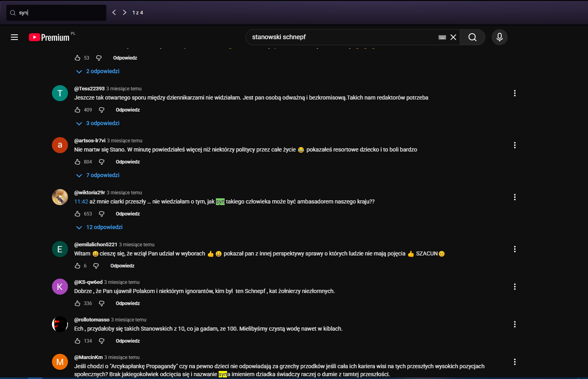The height and width of the screenshot is (379, 588).
Task: Open options menu for @wiktoria29r comment
Action: (514, 197)
